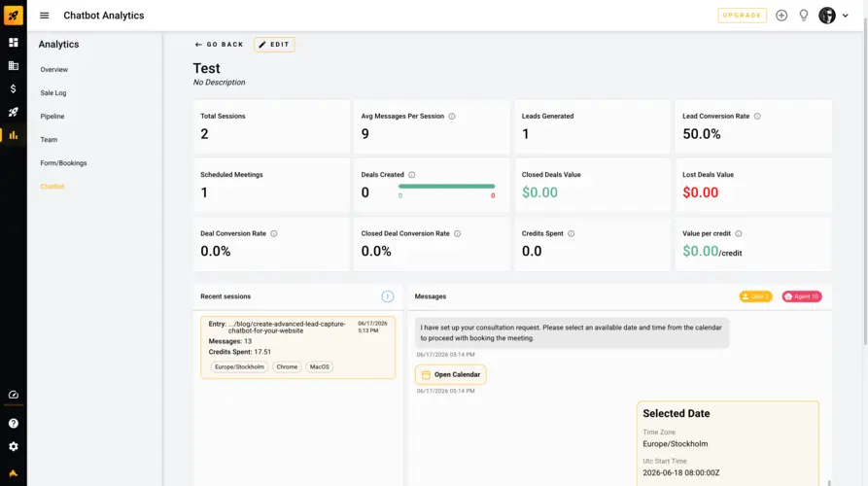Click the Deals Created green progress bar

tap(446, 187)
